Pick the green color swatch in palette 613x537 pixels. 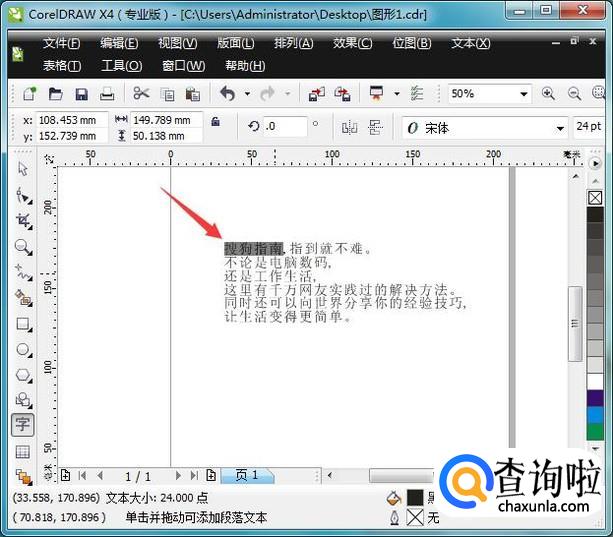point(595,432)
